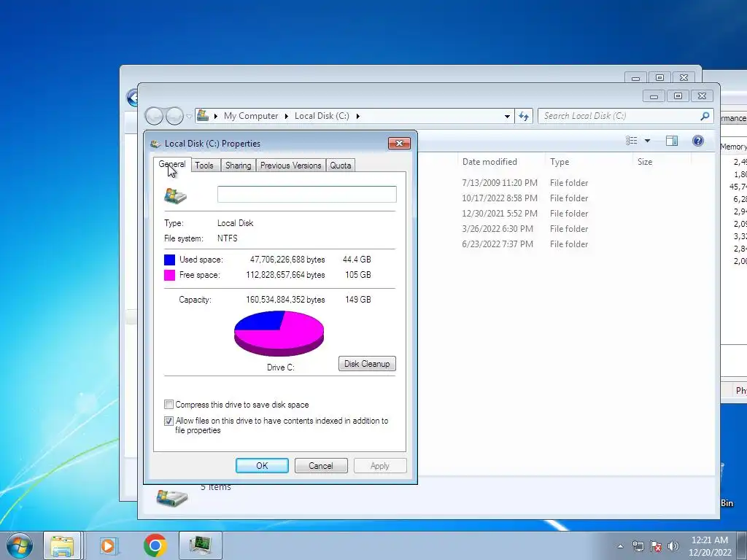Open Google Chrome from taskbar
This screenshot has height=560, width=747.
point(155,545)
